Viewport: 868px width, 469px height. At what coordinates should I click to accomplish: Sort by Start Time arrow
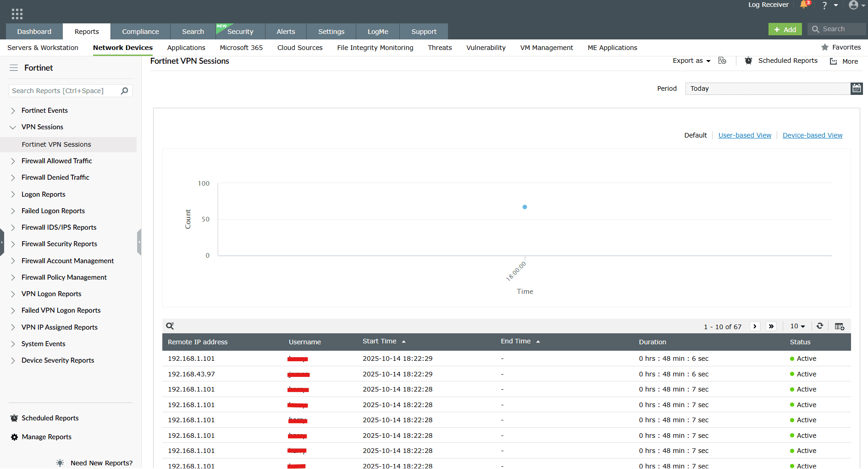[x=404, y=342]
